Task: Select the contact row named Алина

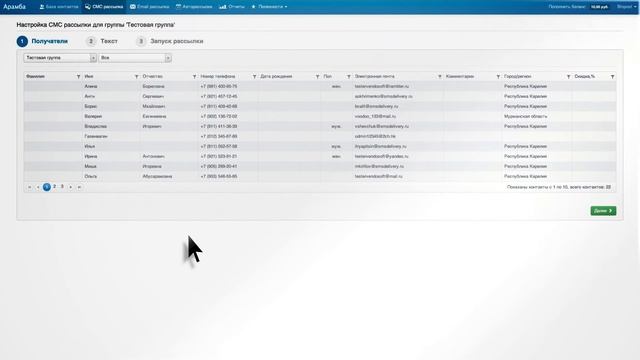Action: (x=320, y=87)
